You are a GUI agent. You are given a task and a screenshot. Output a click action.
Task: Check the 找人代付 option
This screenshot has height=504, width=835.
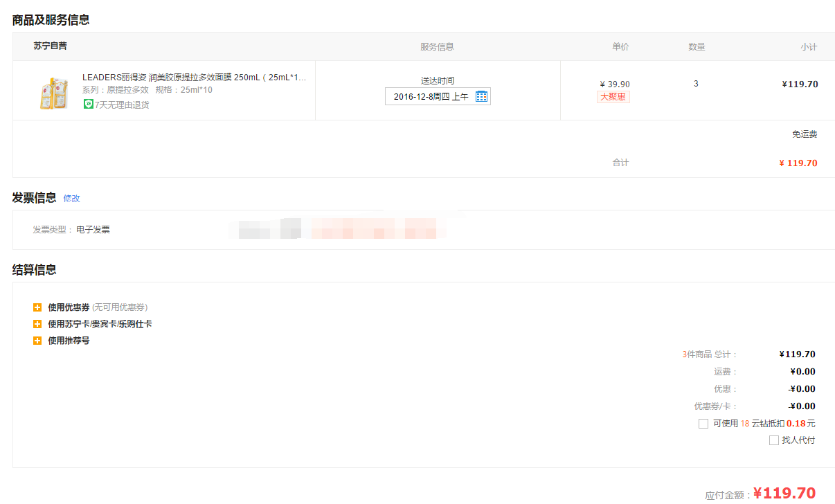(x=774, y=440)
